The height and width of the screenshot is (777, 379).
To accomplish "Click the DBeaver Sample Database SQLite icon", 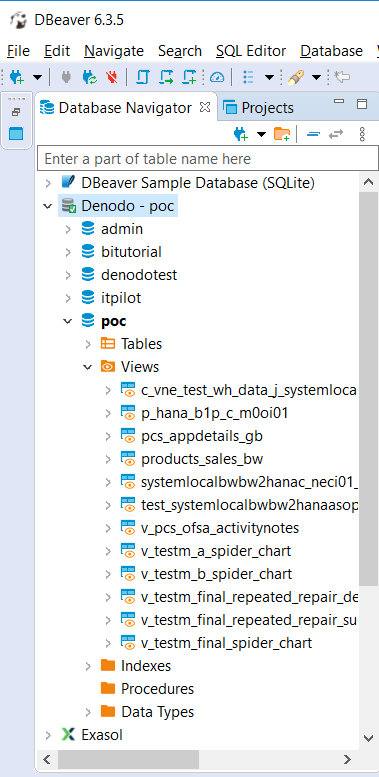I will (x=68, y=183).
